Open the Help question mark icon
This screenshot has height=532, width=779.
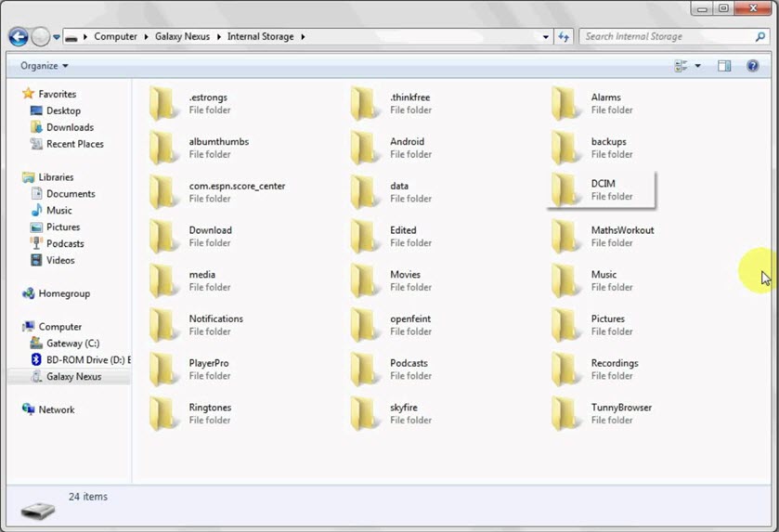point(753,66)
